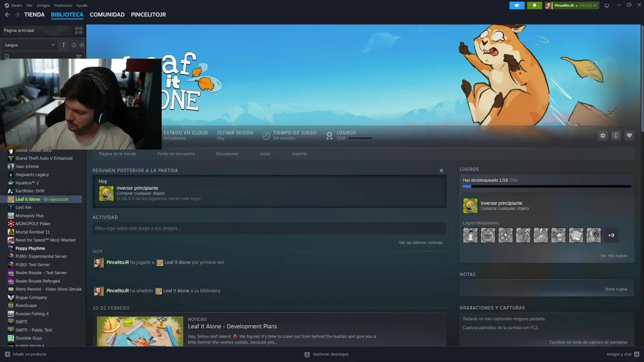Click locked achievement with sparkle stars
This screenshot has width=644, height=362.
(506, 235)
